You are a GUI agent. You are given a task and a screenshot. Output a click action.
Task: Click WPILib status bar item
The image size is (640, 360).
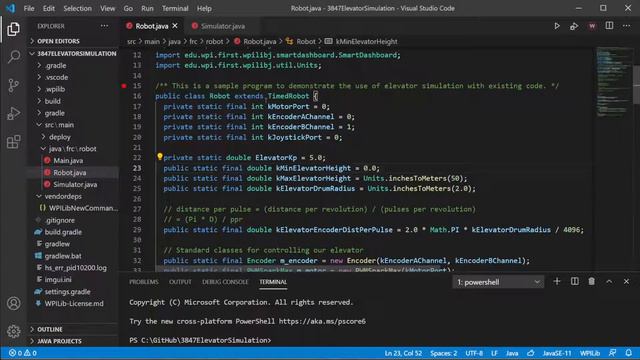590,353
